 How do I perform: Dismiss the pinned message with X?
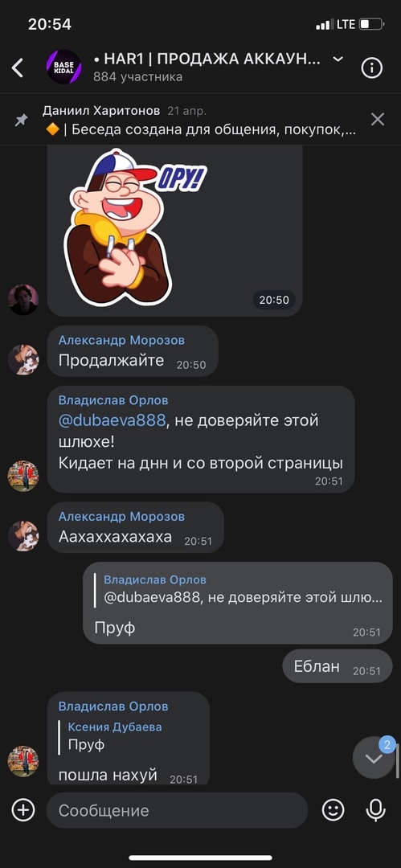377,119
